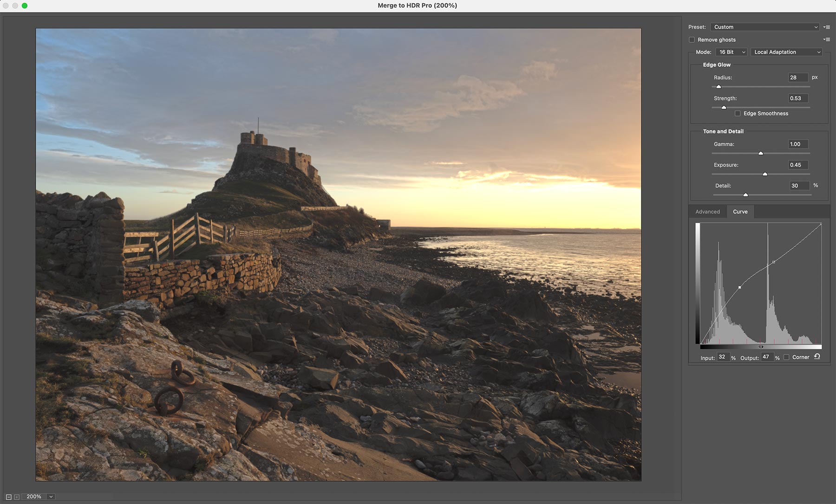This screenshot has height=504, width=836.
Task: Open the Preset options menu icon
Action: (x=827, y=27)
